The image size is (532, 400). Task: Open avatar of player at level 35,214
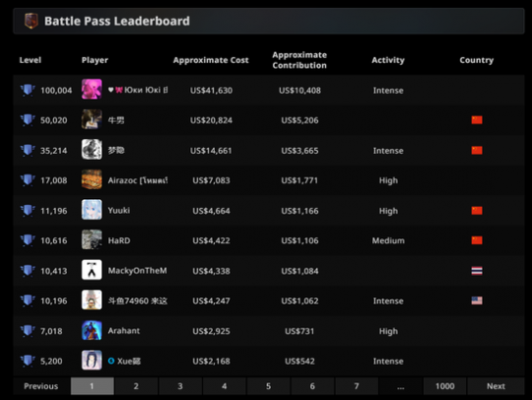click(92, 150)
